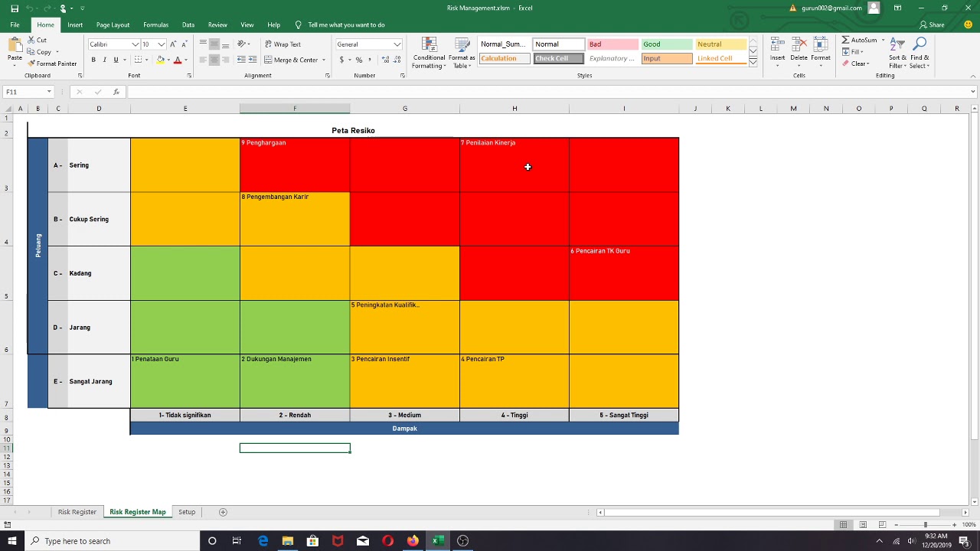
Task: Toggle Underline formatting
Action: (x=116, y=60)
